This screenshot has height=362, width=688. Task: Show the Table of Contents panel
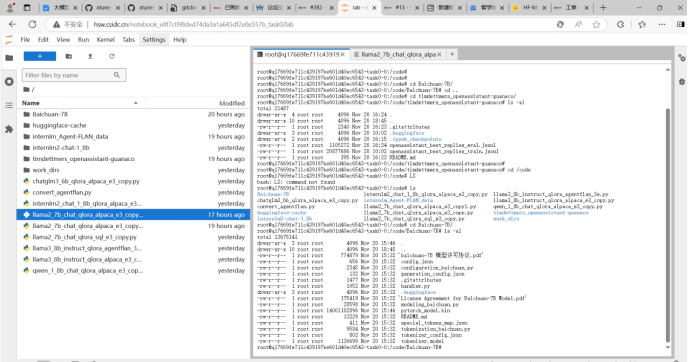(9, 105)
